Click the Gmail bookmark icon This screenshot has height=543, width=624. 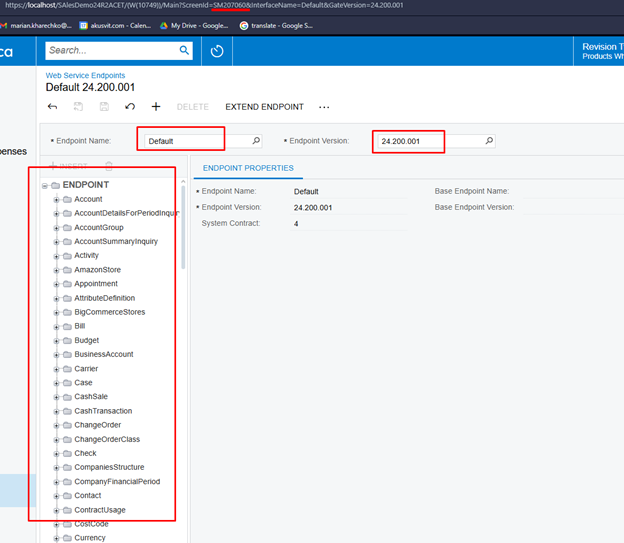[x=4, y=25]
